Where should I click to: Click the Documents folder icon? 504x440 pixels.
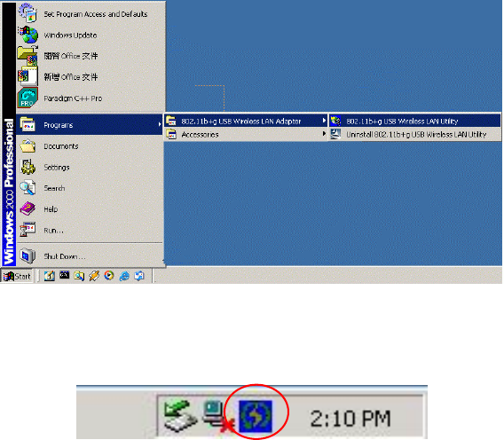pos(28,145)
